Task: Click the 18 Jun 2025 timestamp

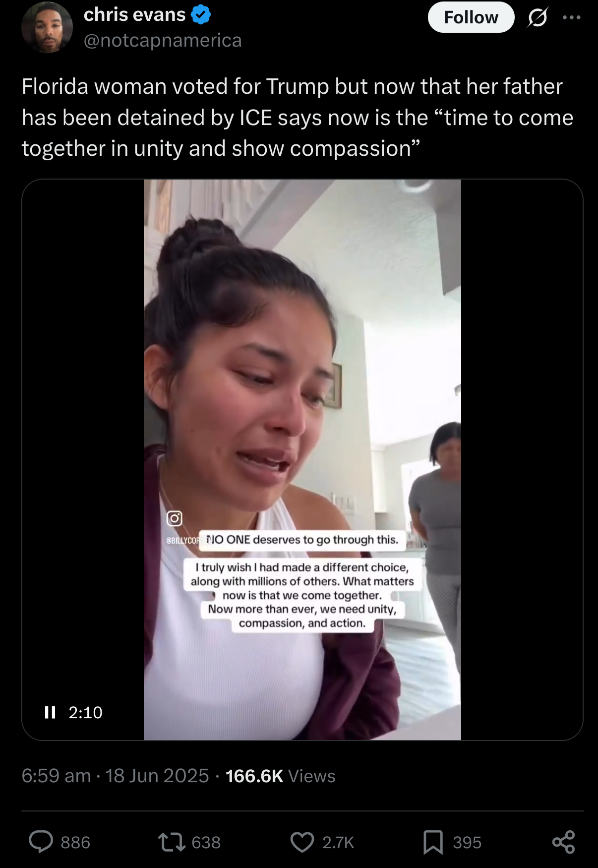Action: 157,776
